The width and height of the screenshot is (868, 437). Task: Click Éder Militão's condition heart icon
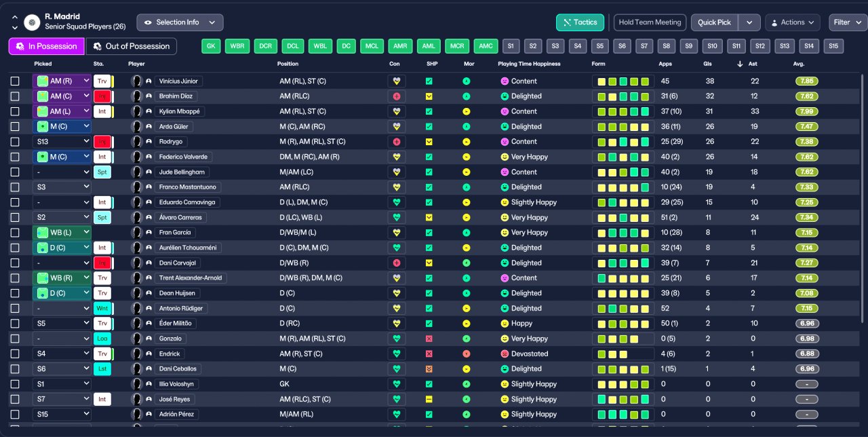pyautogui.click(x=396, y=324)
